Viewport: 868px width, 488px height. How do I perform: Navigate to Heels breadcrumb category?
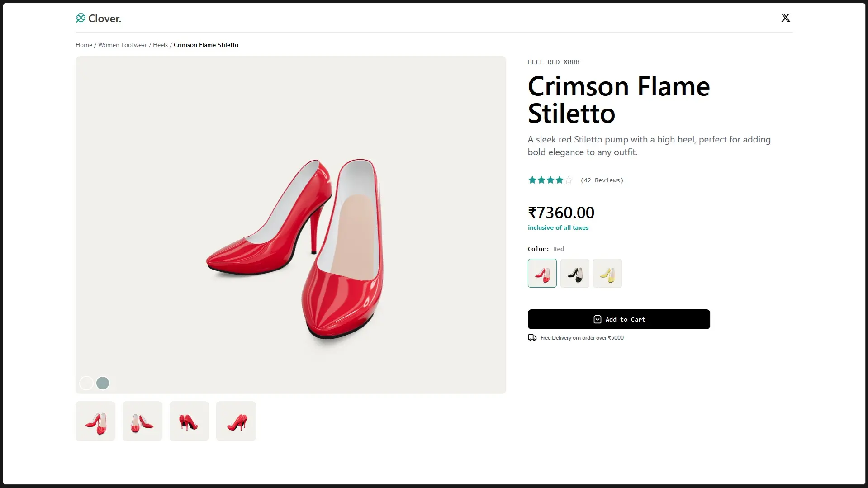pyautogui.click(x=160, y=45)
